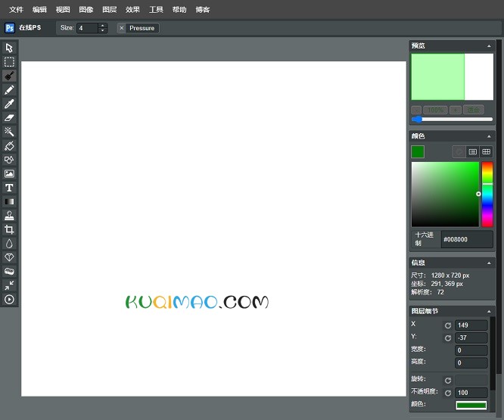The image size is (504, 420).
Task: Reset the layer opacity value
Action: point(448,393)
